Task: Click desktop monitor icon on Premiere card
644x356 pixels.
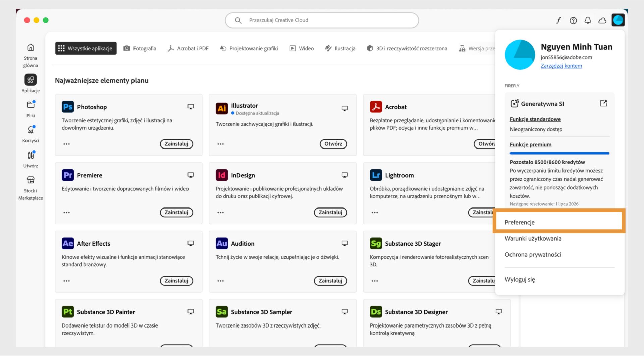Action: [191, 175]
